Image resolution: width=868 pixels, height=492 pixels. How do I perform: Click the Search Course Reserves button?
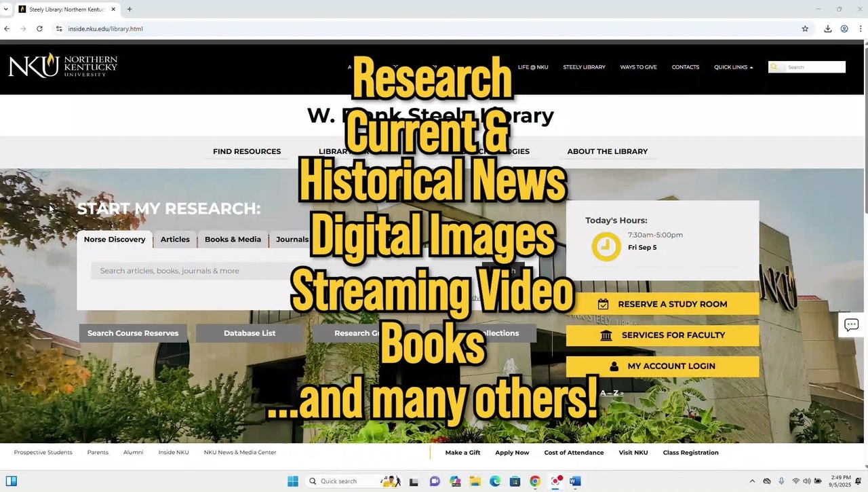tap(133, 333)
